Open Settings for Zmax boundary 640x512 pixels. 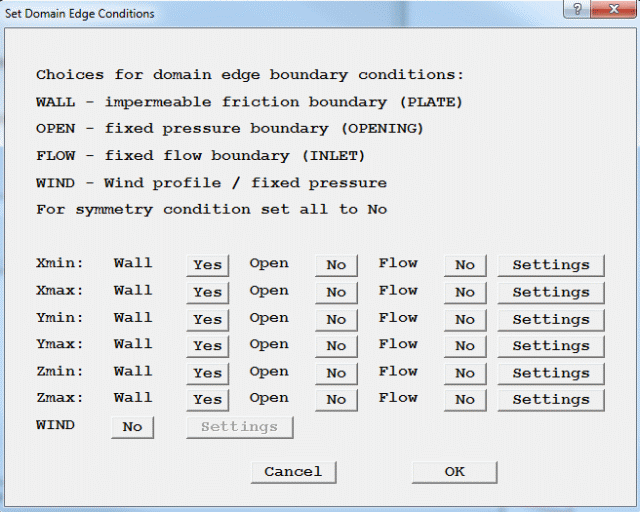[x=551, y=399]
